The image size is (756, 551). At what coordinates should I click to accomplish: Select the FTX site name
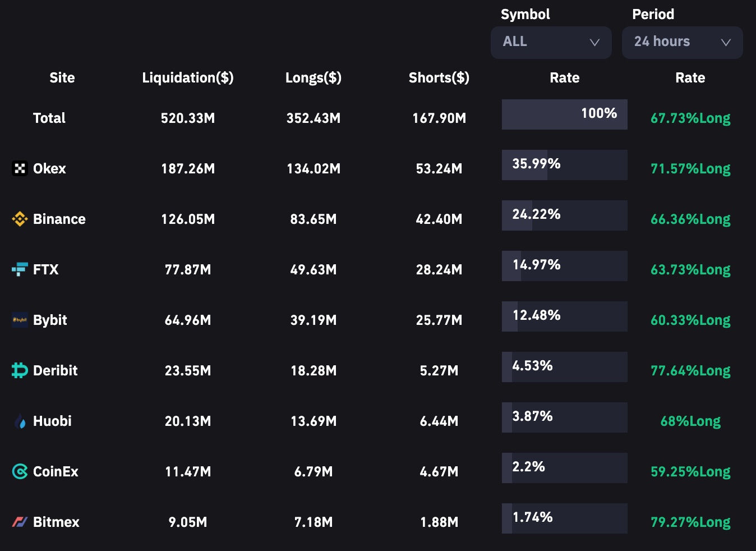tap(46, 269)
